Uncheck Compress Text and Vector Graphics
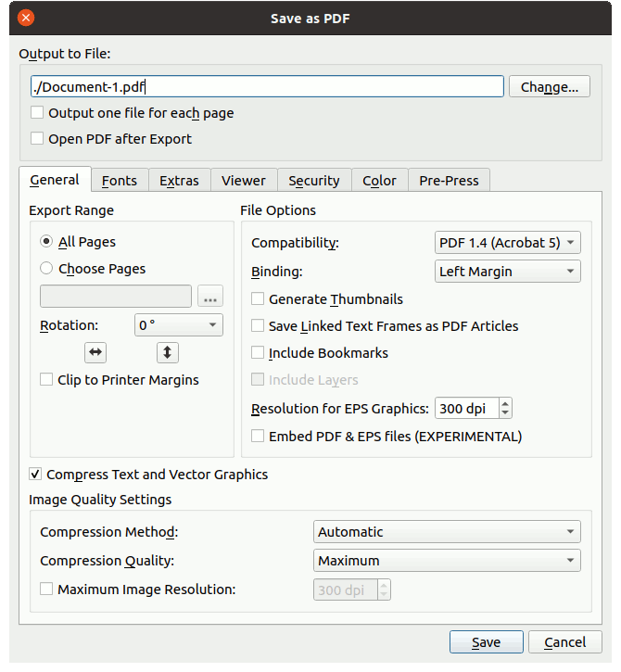 click(x=36, y=475)
